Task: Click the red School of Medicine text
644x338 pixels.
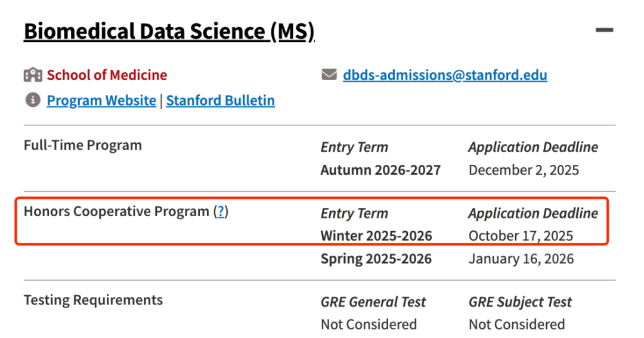Action: (107, 75)
